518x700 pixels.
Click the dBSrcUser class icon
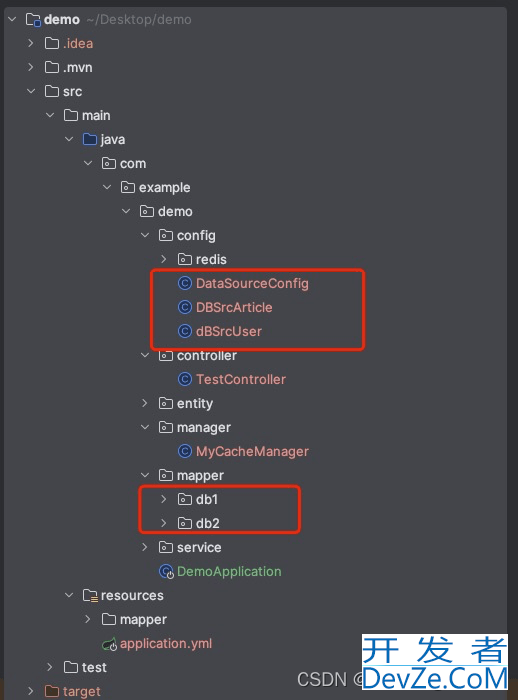pyautogui.click(x=184, y=331)
